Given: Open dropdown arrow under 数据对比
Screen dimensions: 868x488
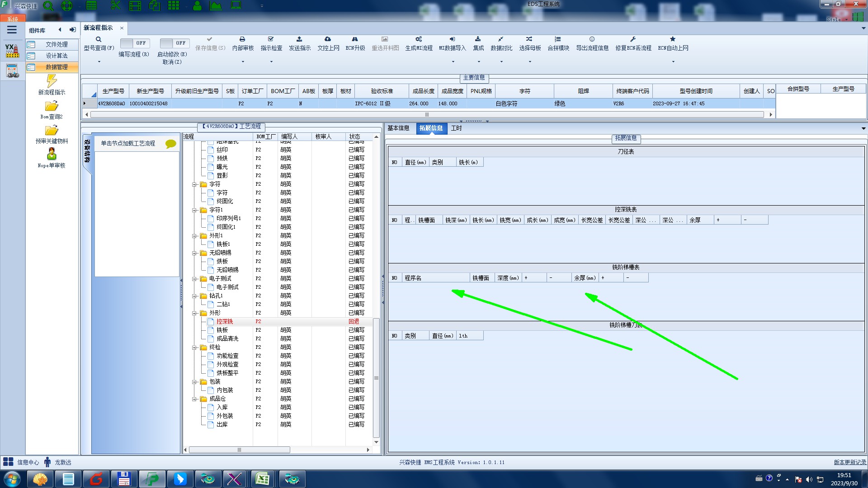Looking at the screenshot, I should coord(501,62).
